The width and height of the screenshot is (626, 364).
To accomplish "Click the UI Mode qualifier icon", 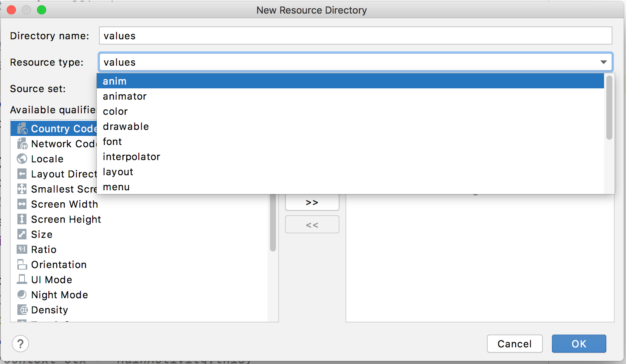I will (22, 280).
